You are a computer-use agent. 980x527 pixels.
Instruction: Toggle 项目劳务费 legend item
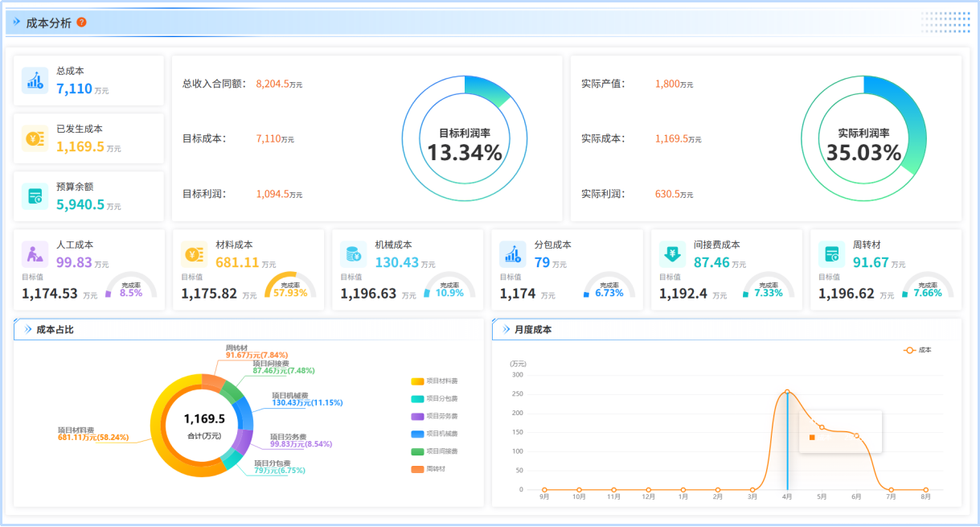tap(434, 416)
